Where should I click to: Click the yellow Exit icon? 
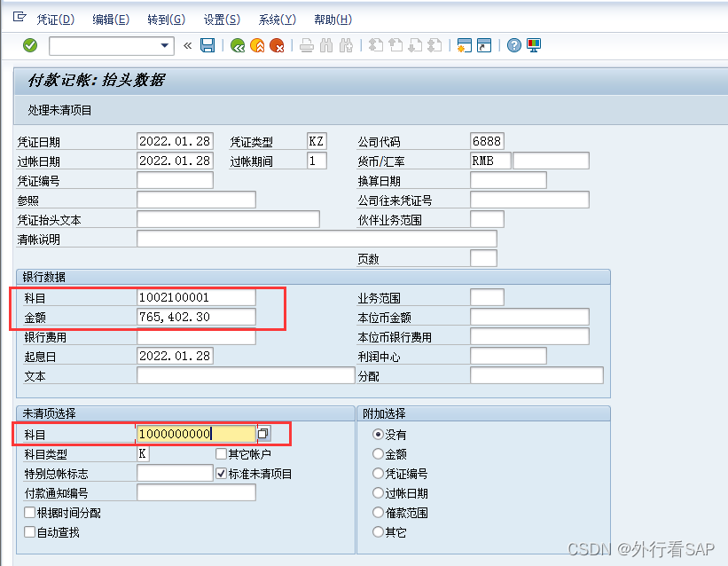click(x=257, y=45)
